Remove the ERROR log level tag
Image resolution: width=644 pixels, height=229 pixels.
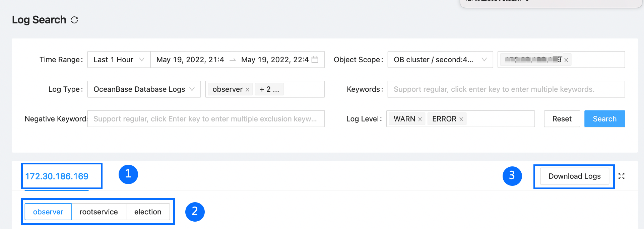click(x=461, y=119)
